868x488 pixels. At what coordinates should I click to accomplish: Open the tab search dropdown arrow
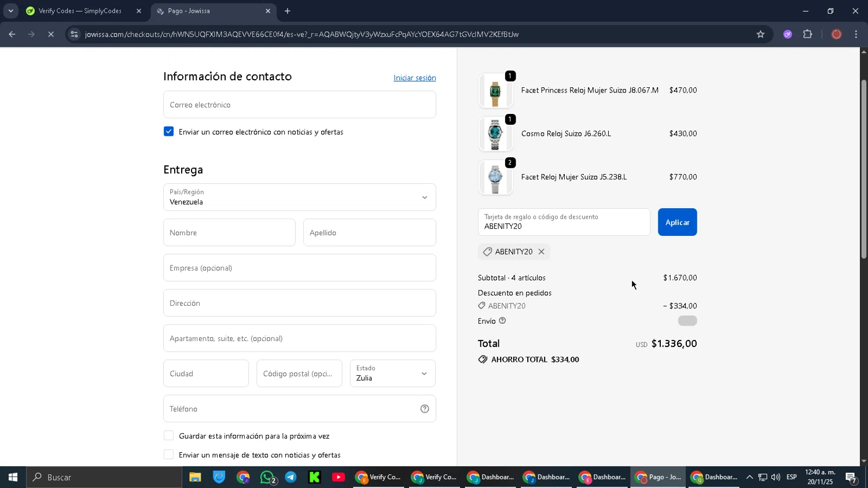pyautogui.click(x=10, y=11)
